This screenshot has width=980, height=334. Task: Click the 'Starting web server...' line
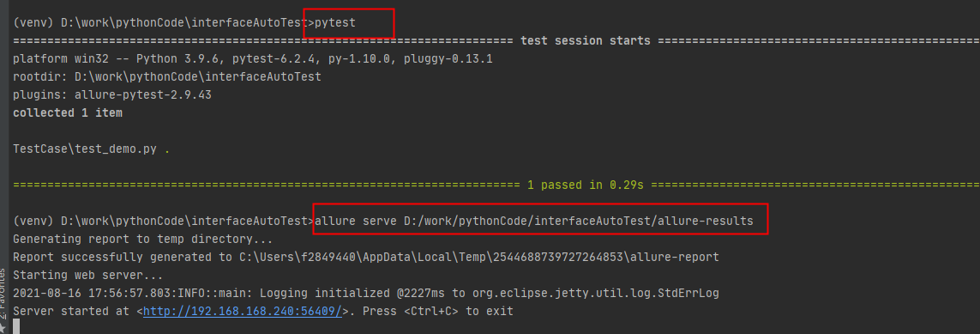pos(87,275)
